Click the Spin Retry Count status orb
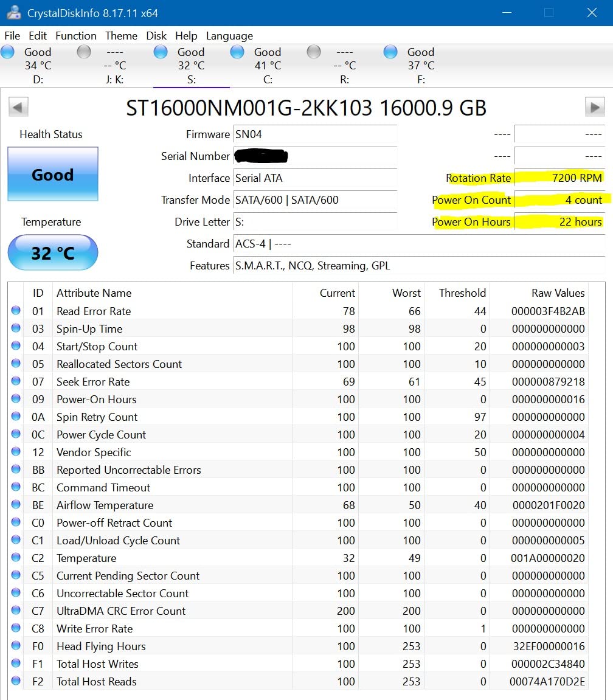Viewport: 613px width, 700px height. pos(16,416)
